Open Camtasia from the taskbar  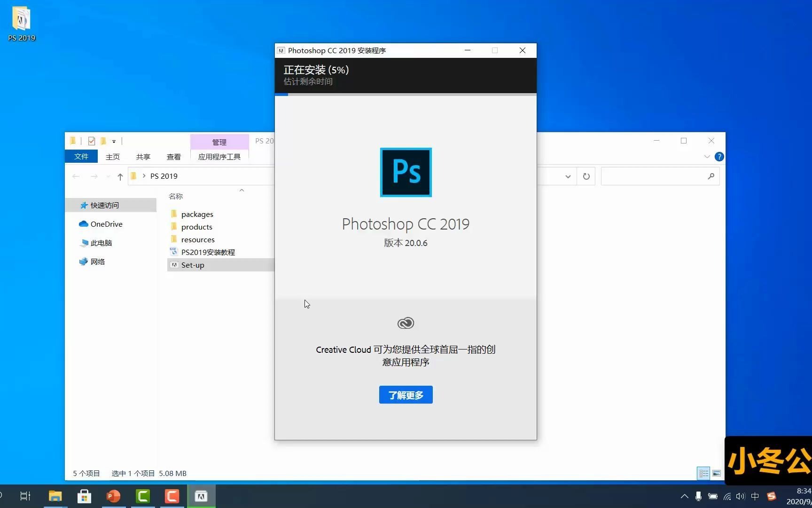[143, 496]
